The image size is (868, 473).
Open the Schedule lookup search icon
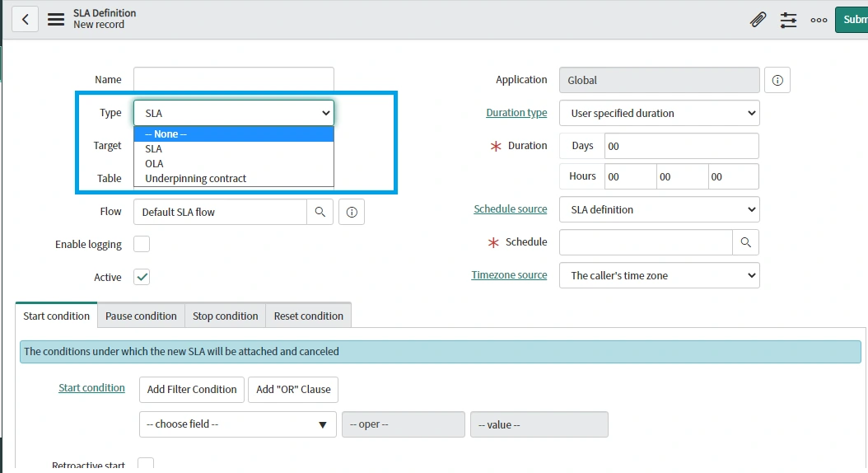(x=745, y=242)
